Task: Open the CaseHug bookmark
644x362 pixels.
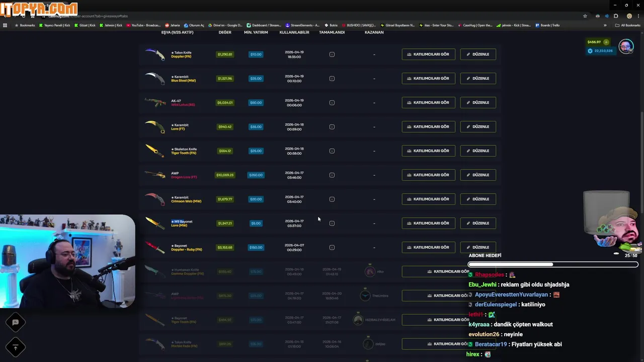Action: point(475,25)
